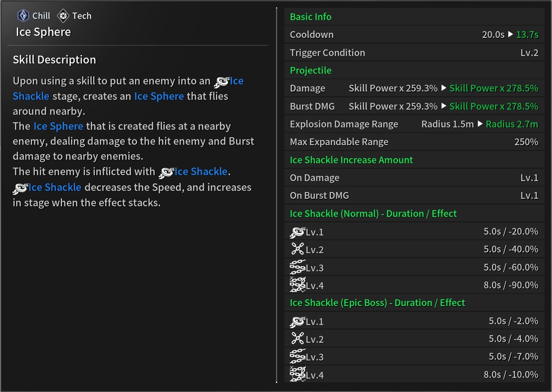Click the Epic Boss Lv.1 shackle icon

[x=297, y=321]
